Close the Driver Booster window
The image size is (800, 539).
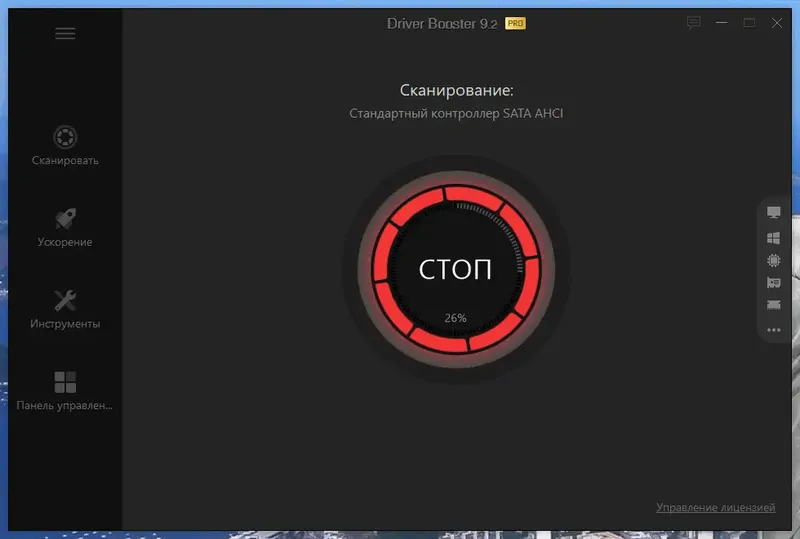pyautogui.click(x=777, y=22)
